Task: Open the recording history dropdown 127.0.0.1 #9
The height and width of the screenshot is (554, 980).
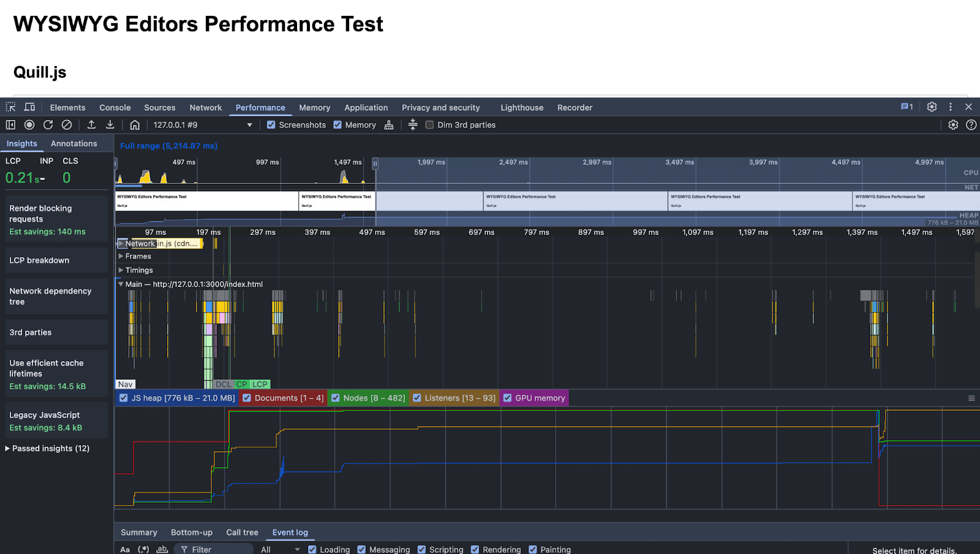Action: click(x=202, y=125)
